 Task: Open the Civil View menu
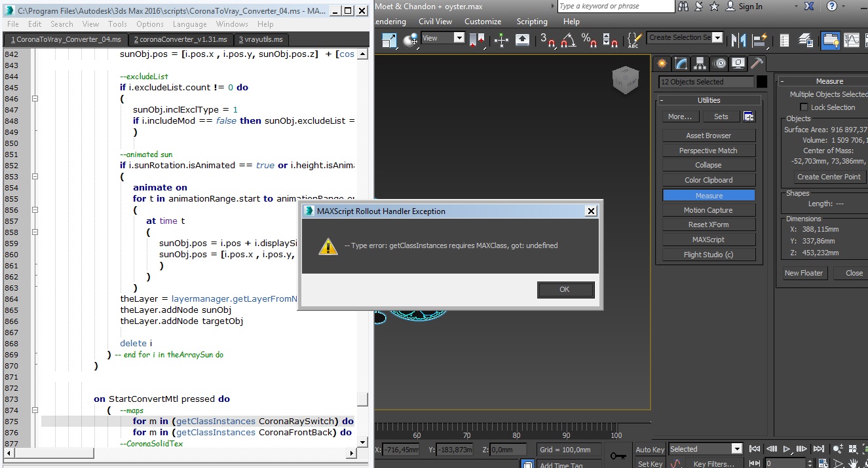(435, 22)
